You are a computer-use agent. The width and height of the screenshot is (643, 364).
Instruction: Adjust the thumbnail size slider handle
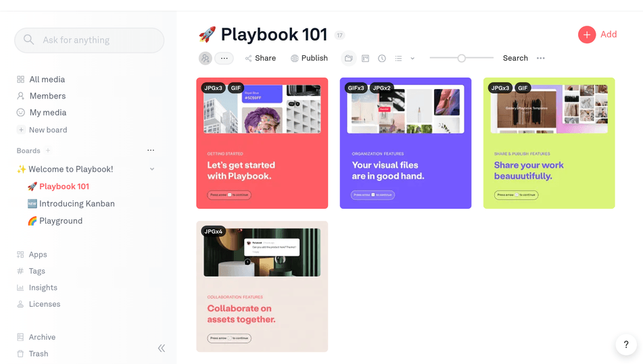click(x=461, y=58)
